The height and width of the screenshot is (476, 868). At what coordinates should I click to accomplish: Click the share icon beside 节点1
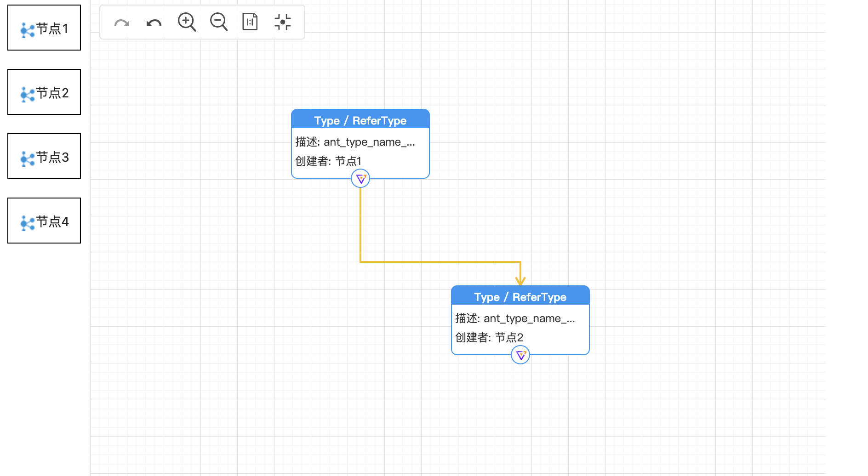(28, 31)
